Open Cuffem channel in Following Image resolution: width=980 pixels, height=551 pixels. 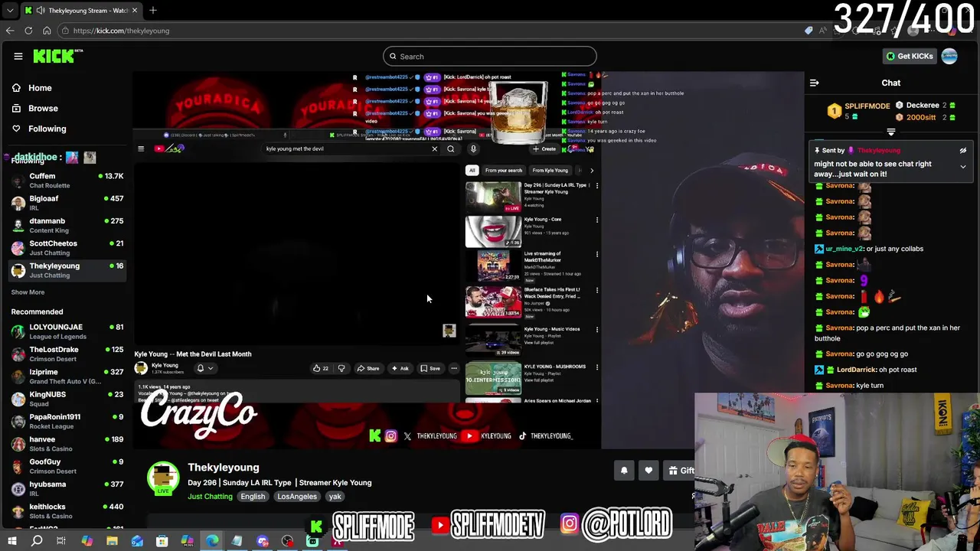tap(67, 181)
